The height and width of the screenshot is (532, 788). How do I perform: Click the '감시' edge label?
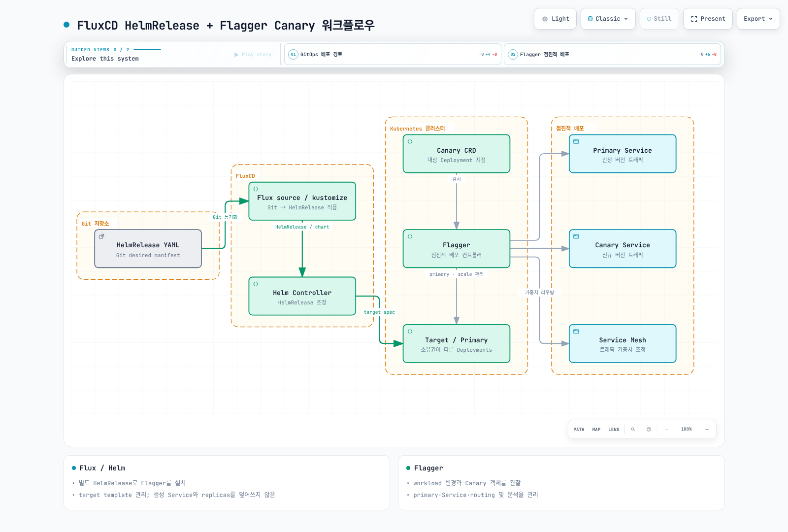[x=457, y=179]
